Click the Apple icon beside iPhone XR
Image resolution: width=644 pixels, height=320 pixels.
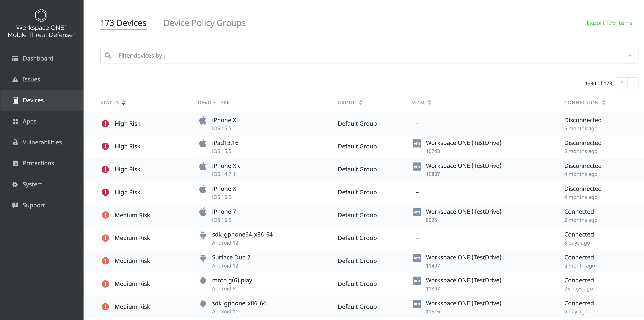[x=203, y=166]
